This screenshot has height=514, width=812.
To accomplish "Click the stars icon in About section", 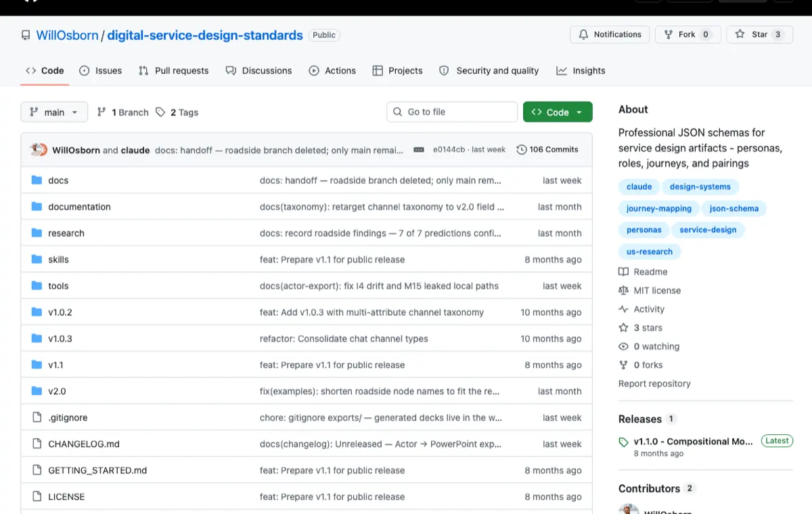I will (x=623, y=328).
